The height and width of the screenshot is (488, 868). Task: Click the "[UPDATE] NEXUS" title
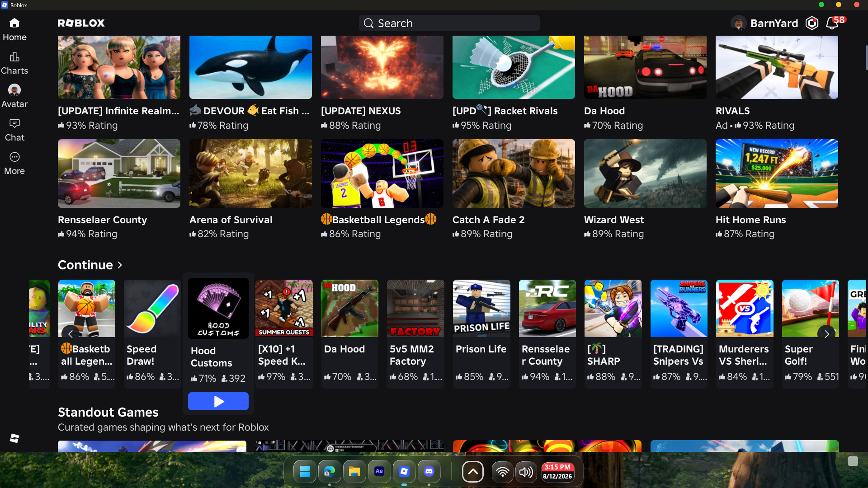pyautogui.click(x=361, y=111)
